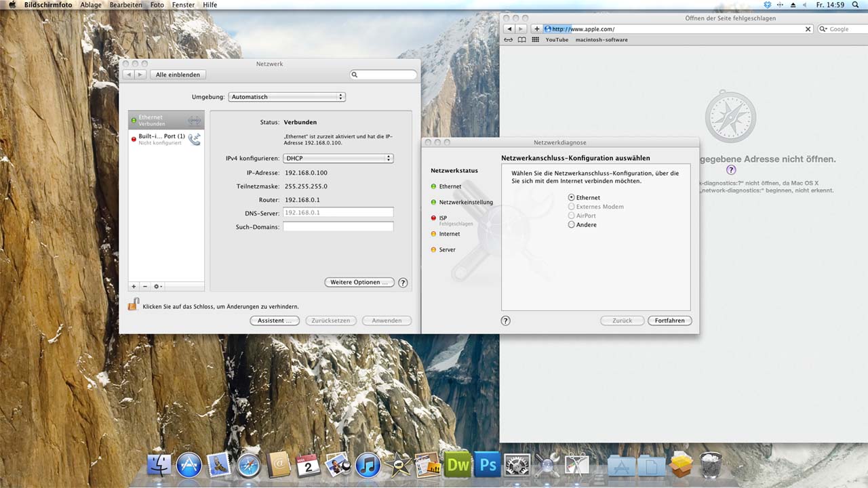
Task: Launch Photoshop from the dock
Action: click(x=487, y=466)
